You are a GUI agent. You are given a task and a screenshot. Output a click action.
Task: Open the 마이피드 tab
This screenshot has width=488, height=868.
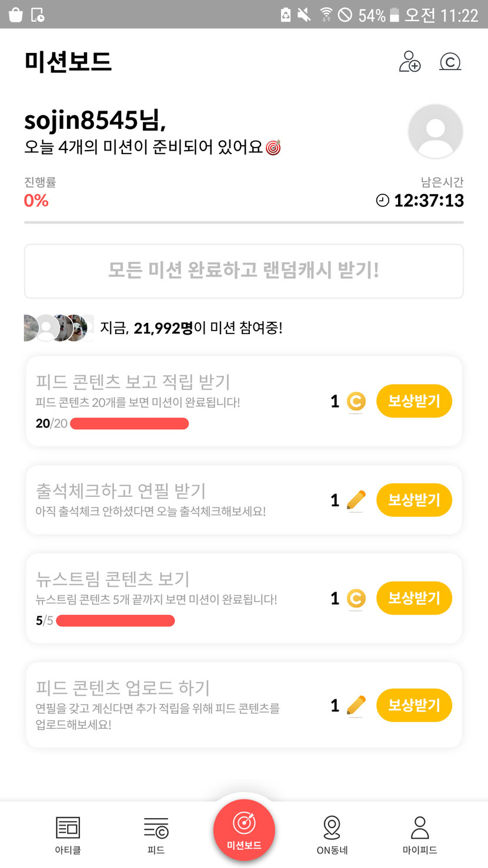coord(420,834)
